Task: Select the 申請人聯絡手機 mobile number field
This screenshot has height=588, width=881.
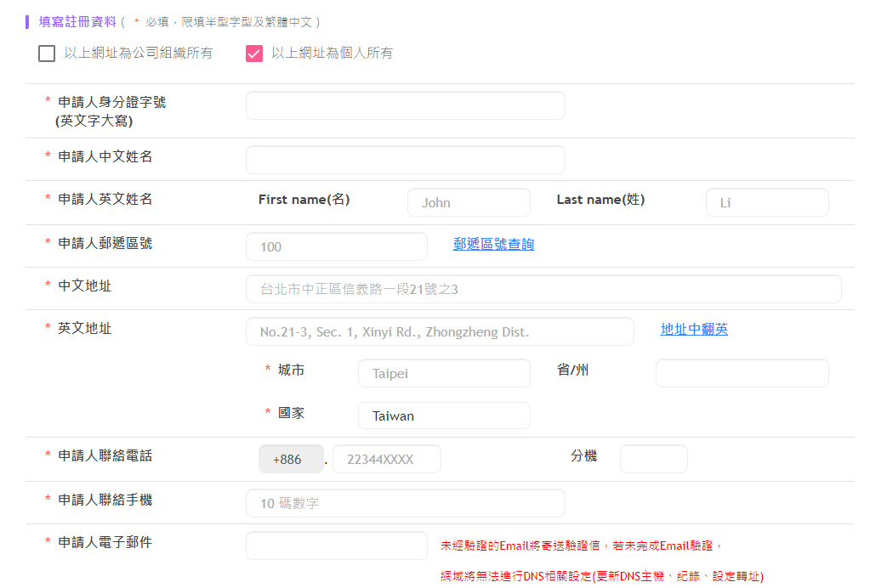Action: pyautogui.click(x=405, y=504)
